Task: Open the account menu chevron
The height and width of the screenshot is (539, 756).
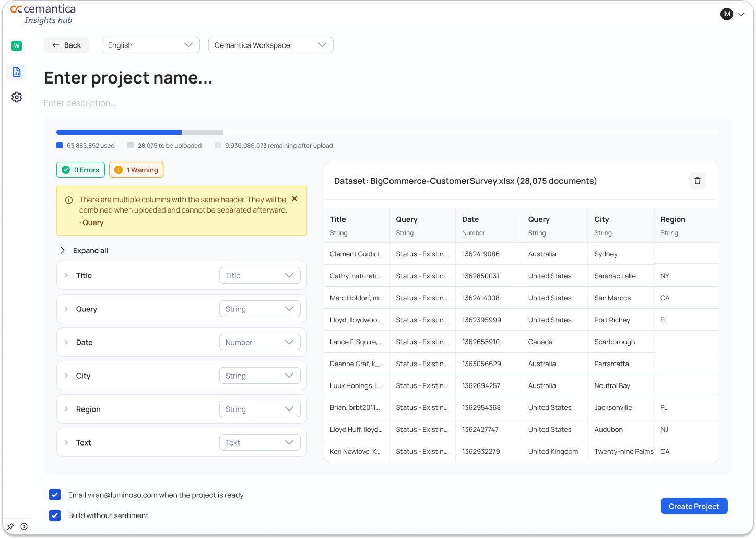Action: tap(741, 15)
